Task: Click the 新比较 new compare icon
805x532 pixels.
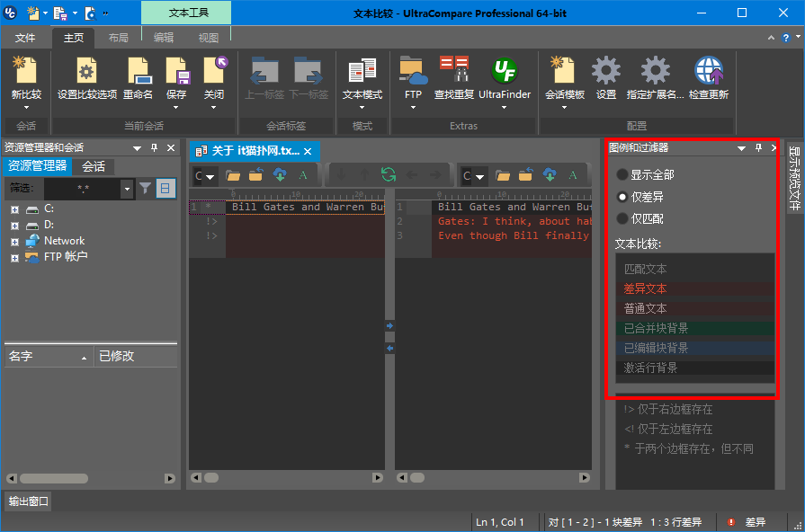Action: [26, 71]
